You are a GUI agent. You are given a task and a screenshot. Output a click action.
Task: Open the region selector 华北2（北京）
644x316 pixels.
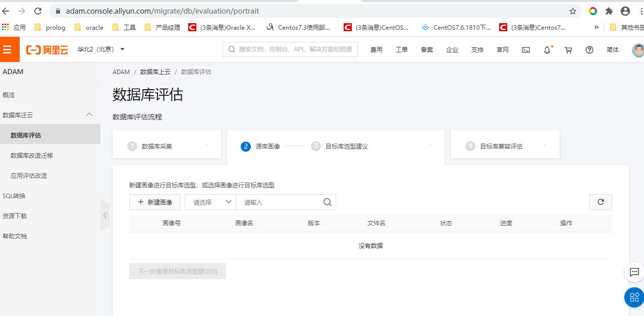(101, 49)
